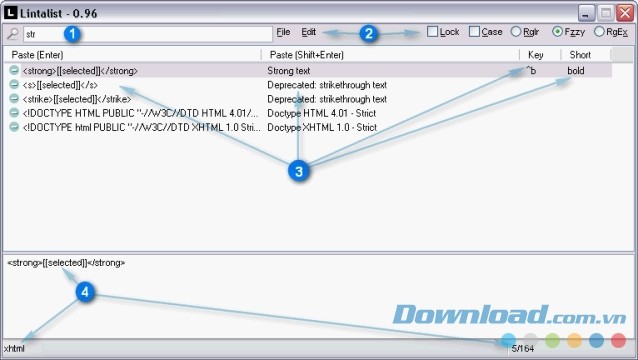Click the Key column header
Screen dimensions: 638x360
(540, 55)
